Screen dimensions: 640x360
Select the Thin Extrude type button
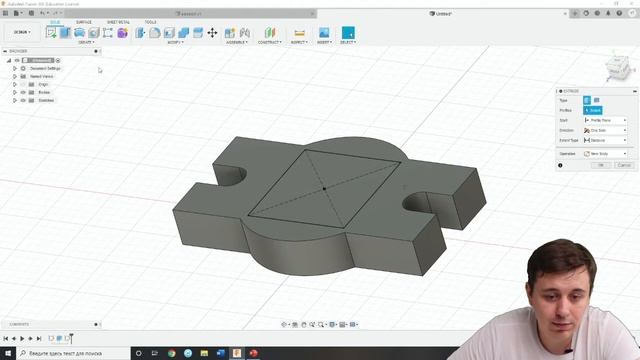[597, 100]
